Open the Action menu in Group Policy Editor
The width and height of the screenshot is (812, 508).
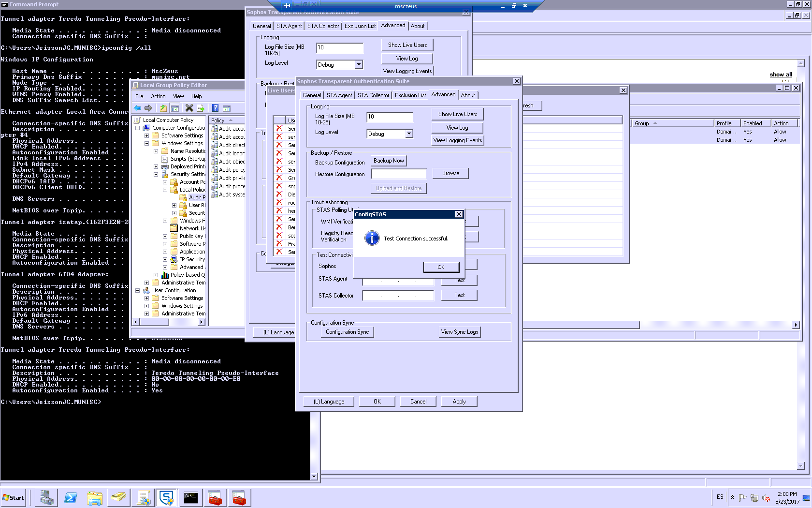[x=158, y=96]
